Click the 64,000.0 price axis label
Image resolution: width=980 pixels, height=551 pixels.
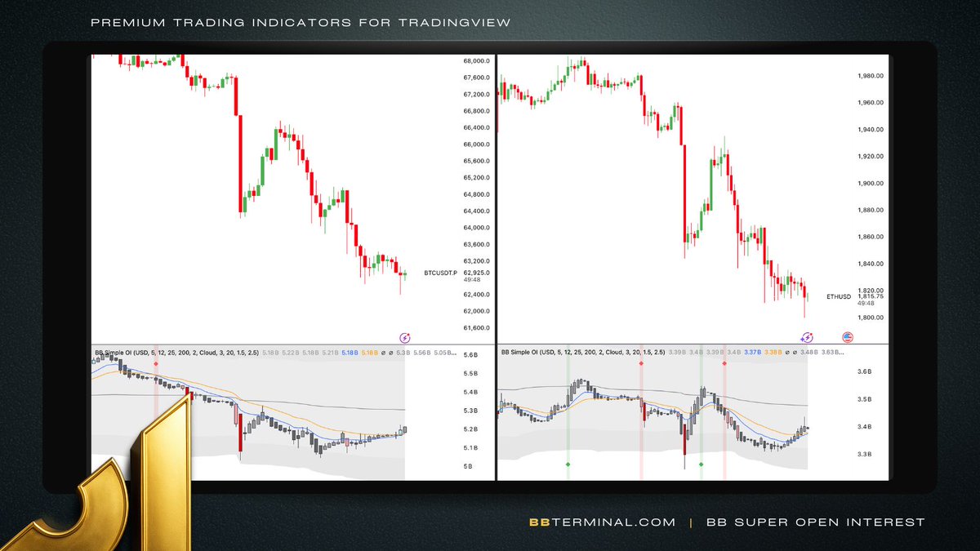point(476,228)
